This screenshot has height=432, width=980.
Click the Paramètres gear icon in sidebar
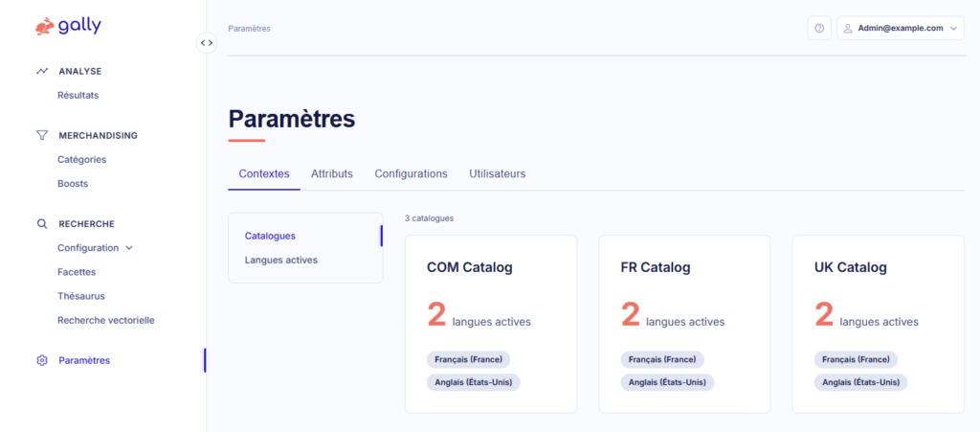tap(42, 360)
